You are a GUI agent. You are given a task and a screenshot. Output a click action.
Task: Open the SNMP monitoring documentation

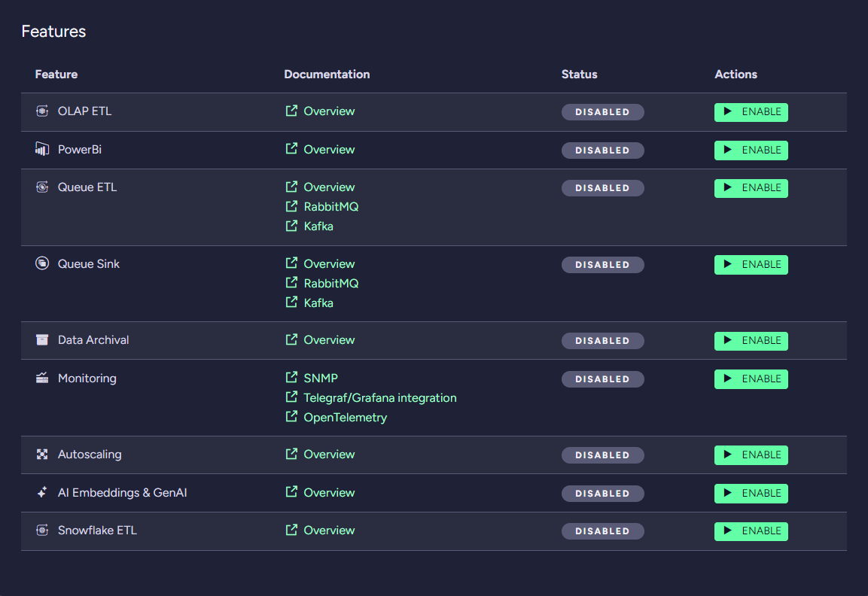321,378
